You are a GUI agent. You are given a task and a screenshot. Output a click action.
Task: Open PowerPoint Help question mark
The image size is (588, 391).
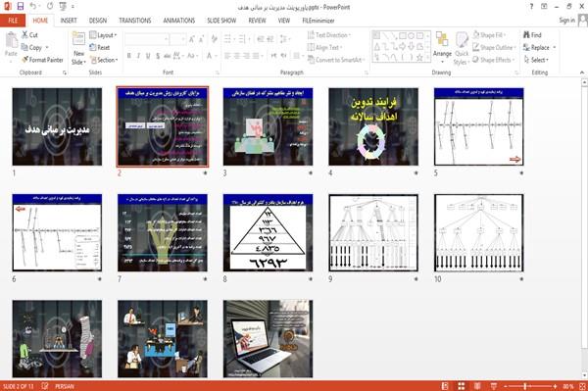pyautogui.click(x=531, y=7)
